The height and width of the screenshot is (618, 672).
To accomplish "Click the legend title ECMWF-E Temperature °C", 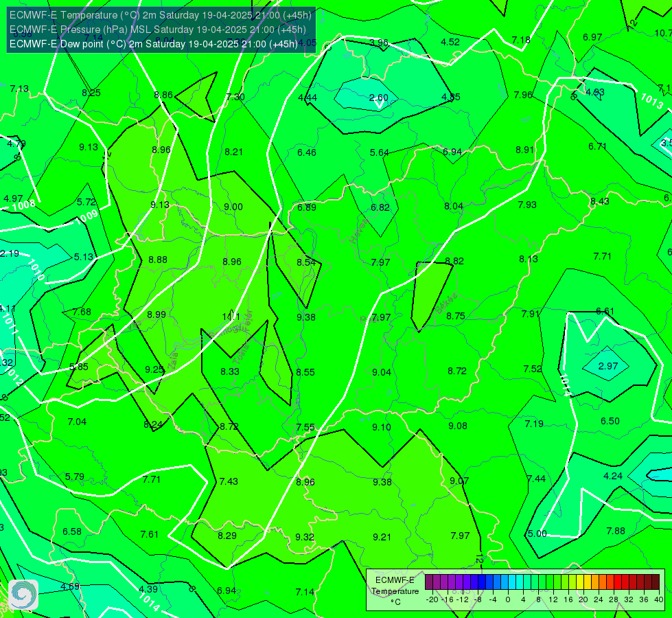I will (x=395, y=591).
